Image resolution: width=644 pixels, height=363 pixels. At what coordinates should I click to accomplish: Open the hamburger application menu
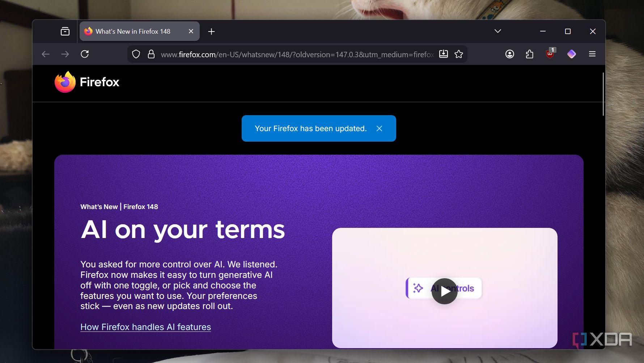[x=592, y=54]
